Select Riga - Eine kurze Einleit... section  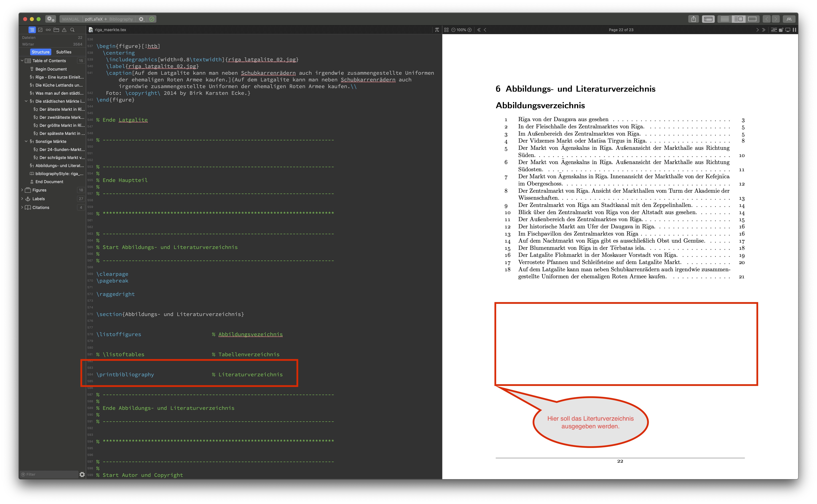(x=57, y=77)
